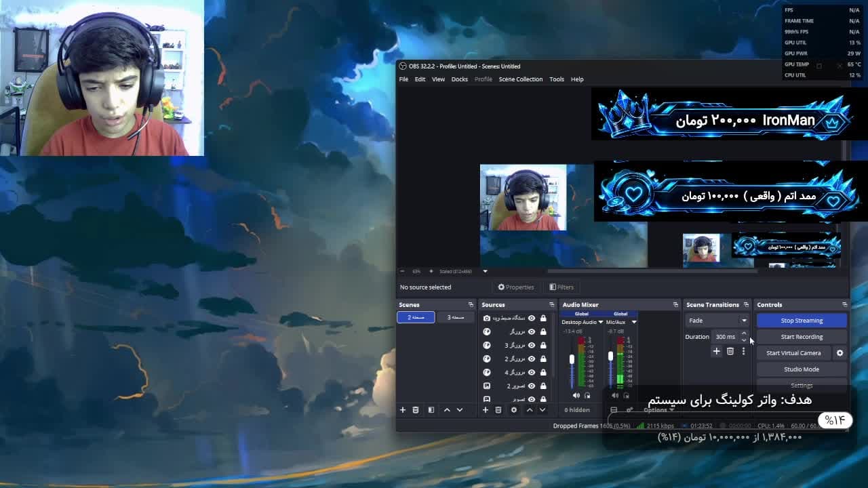
Task: Click the preview horizontal scrollbar
Action: tap(652, 271)
